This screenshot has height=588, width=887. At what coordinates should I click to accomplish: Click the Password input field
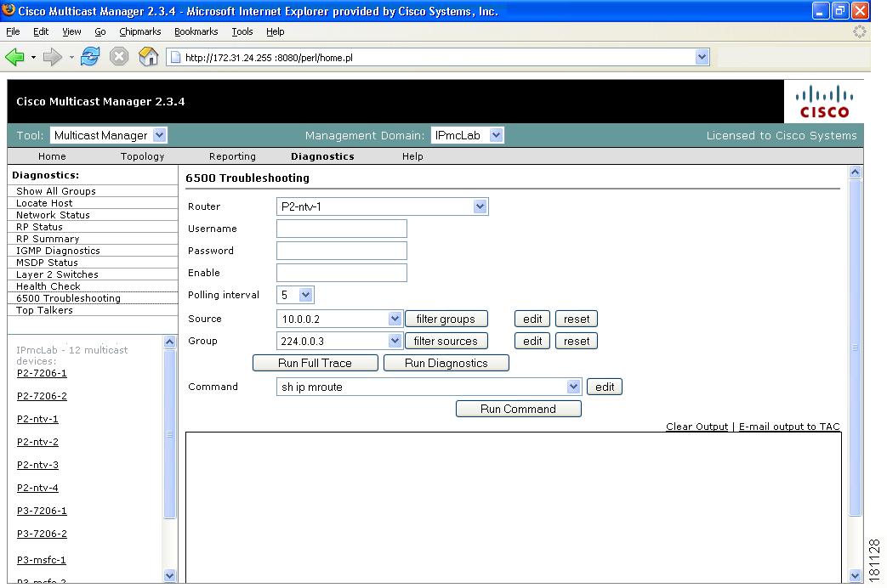tap(342, 251)
